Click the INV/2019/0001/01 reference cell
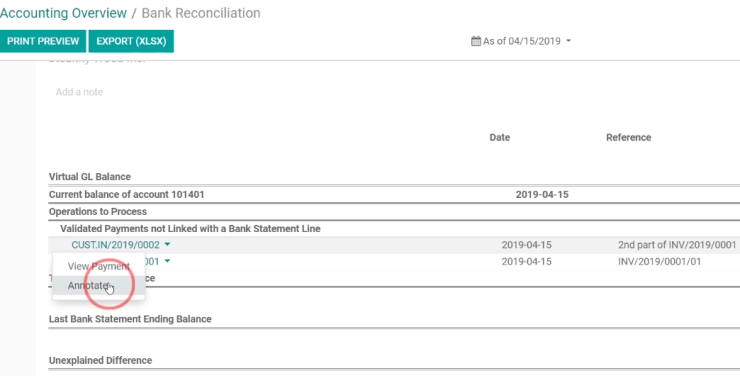740x376 pixels. pos(660,261)
